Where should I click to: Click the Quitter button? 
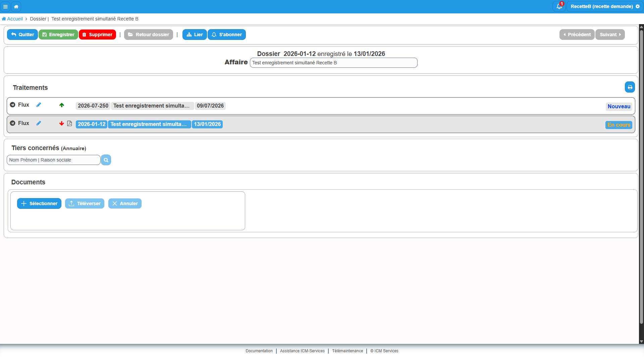[x=22, y=35]
